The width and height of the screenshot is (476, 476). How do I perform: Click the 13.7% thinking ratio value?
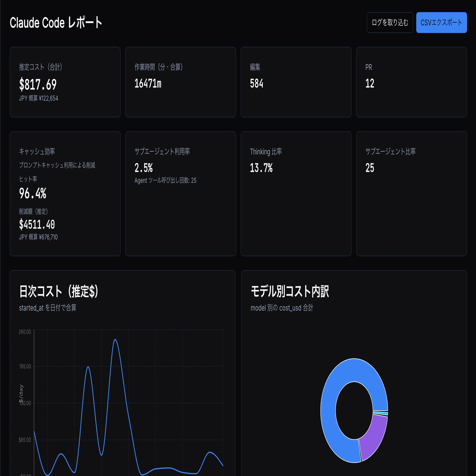[261, 168]
